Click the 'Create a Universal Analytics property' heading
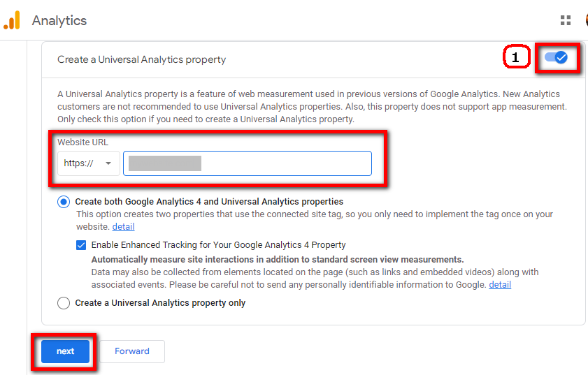This screenshot has height=375, width=588. tap(142, 60)
